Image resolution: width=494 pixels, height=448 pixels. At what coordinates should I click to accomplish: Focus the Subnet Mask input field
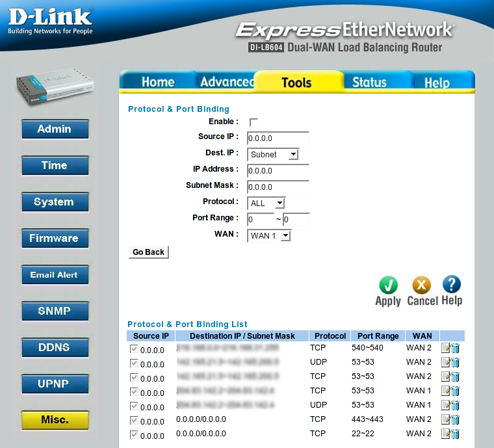coord(278,187)
